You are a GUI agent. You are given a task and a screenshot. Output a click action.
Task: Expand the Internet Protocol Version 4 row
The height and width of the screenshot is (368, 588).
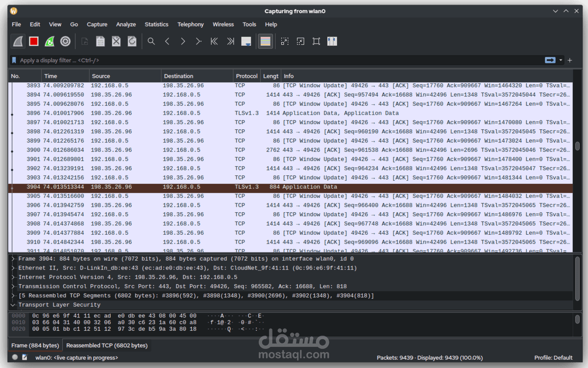click(x=13, y=277)
